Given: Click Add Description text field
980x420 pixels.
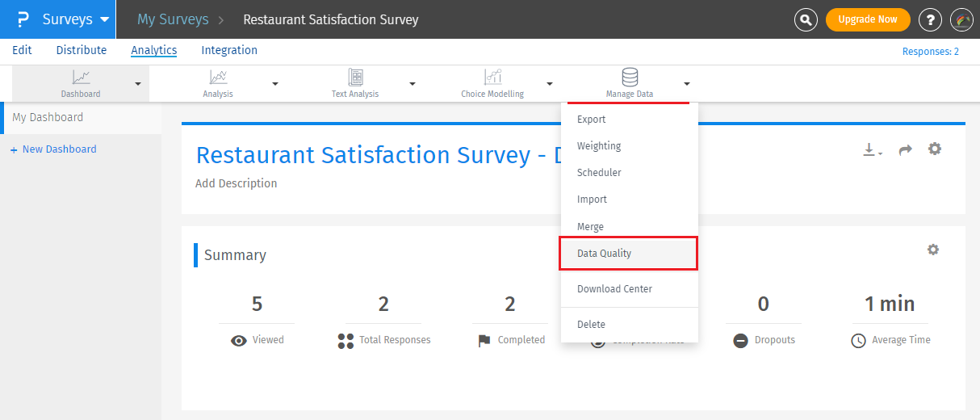Looking at the screenshot, I should pyautogui.click(x=237, y=183).
